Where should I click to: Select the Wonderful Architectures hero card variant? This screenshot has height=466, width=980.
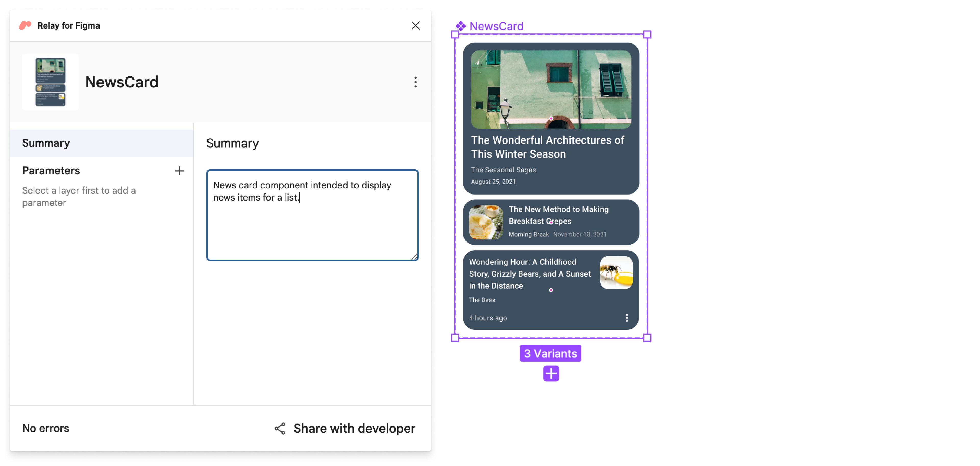click(551, 119)
